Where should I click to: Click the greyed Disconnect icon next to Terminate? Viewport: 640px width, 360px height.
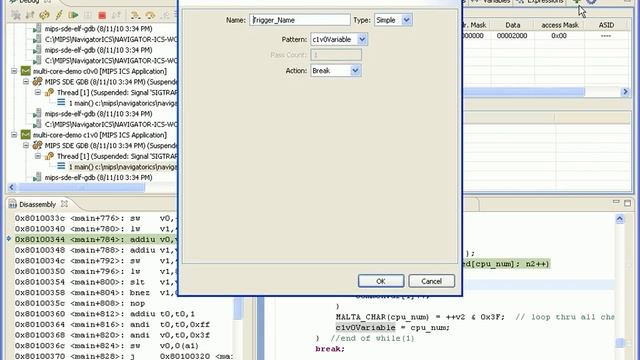click(x=116, y=16)
